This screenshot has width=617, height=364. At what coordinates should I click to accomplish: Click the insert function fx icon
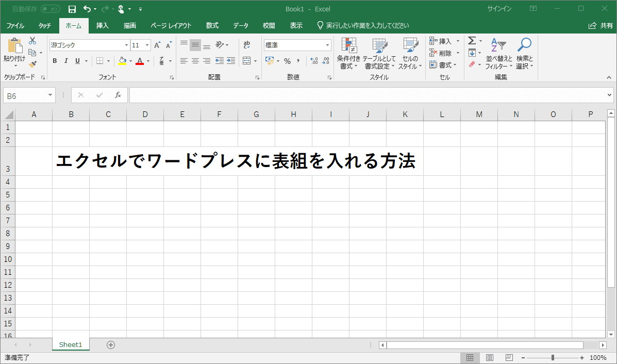point(118,95)
